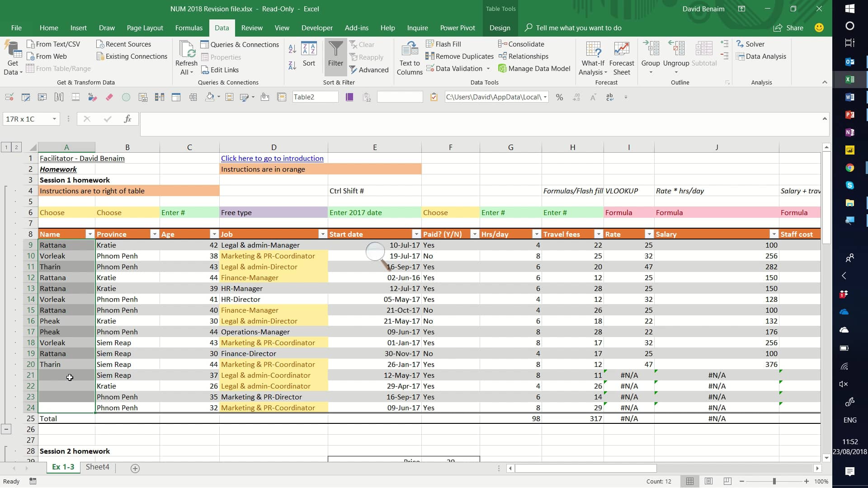Open the Formulas ribbon tab
Image resolution: width=868 pixels, height=488 pixels.
[189, 28]
